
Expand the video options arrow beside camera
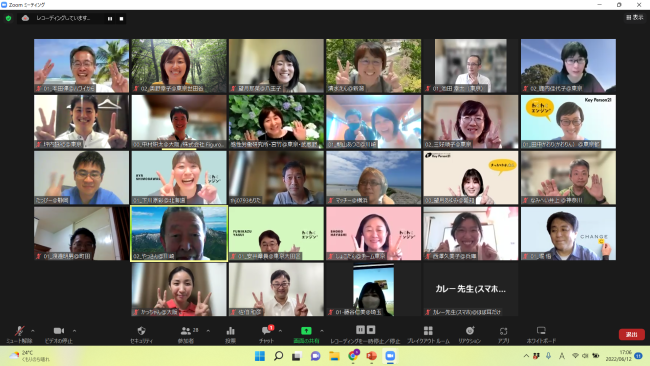74,331
